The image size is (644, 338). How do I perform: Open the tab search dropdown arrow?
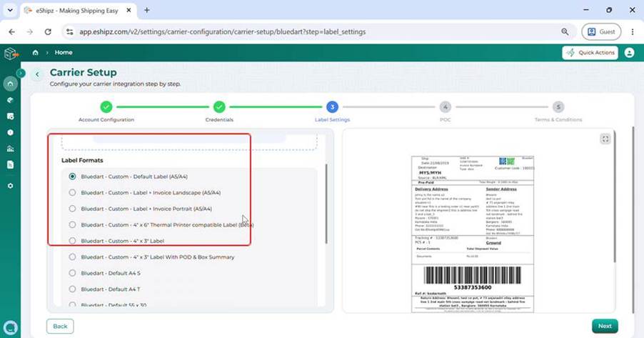[10, 10]
